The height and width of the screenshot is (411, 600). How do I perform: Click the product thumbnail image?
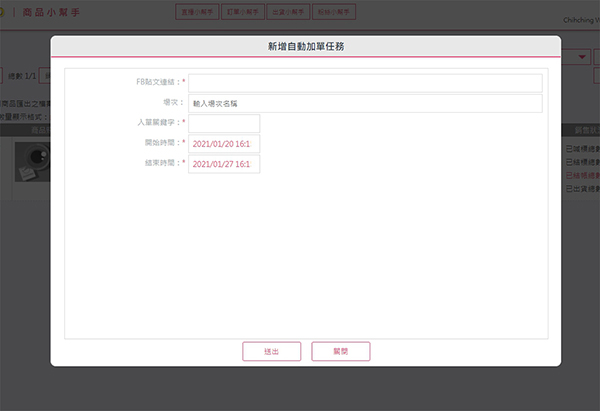(32, 161)
